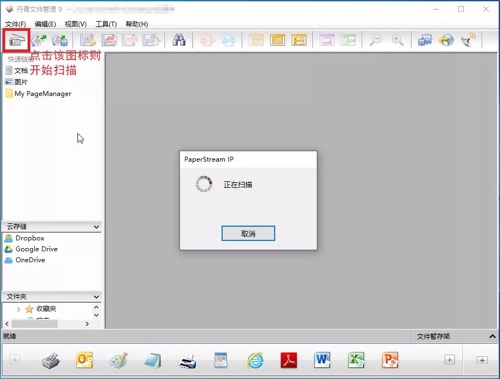The width and height of the screenshot is (500, 379).
Task: Click the satellite dish toolbar icon
Action: (x=468, y=40)
